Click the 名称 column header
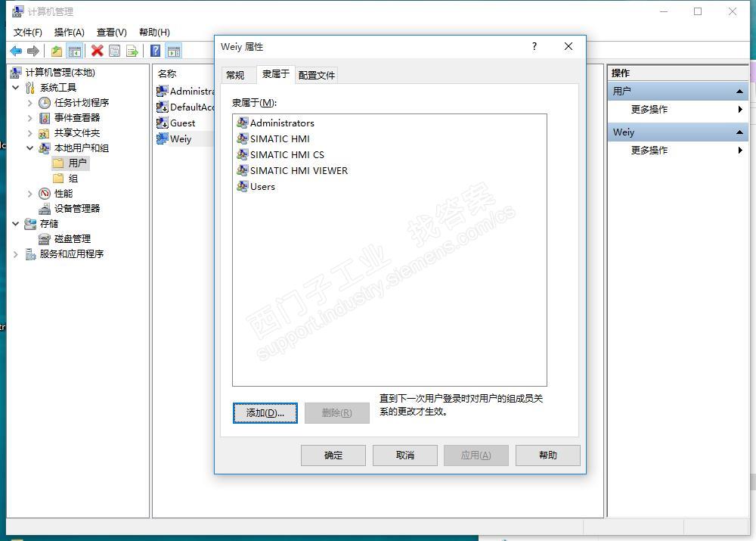 click(167, 74)
